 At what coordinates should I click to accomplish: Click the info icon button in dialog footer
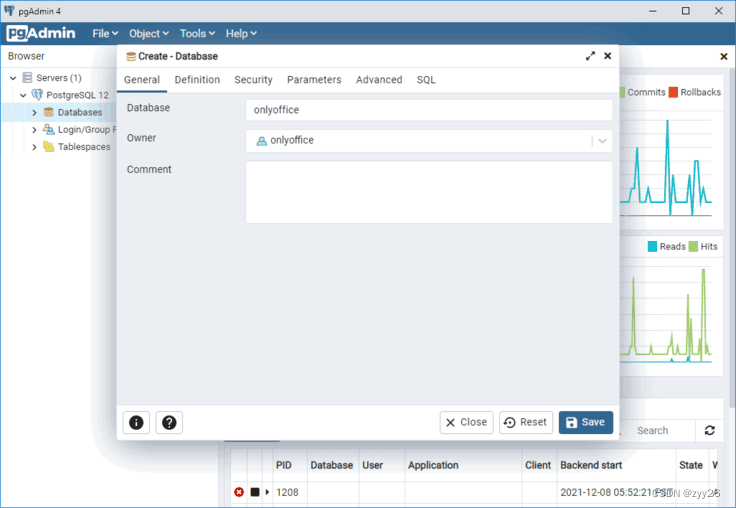point(136,423)
